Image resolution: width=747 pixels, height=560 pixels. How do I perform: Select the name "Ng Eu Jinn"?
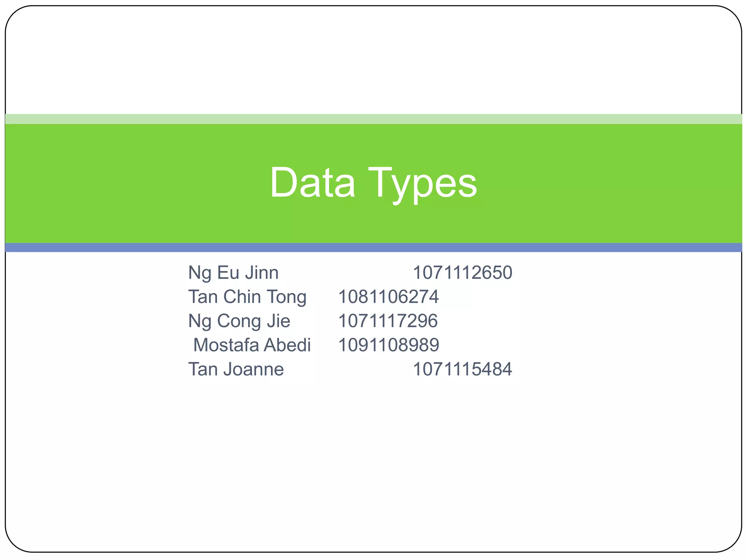click(233, 273)
